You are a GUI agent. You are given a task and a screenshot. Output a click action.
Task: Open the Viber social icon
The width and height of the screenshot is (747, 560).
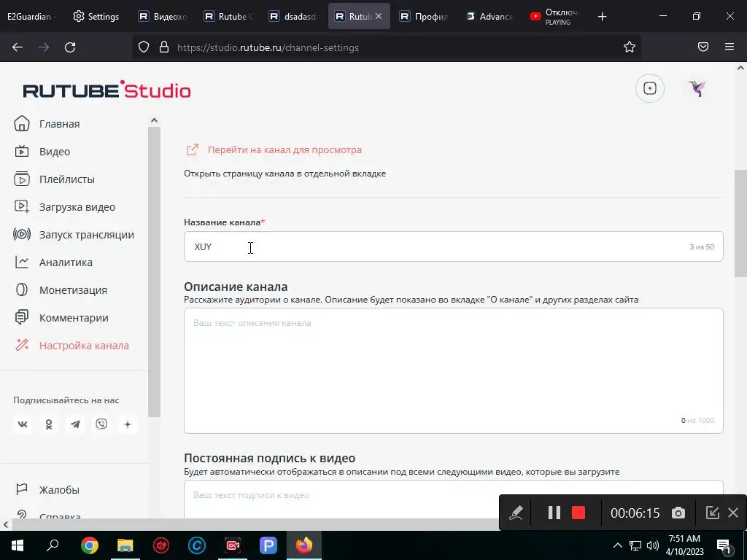(x=101, y=424)
